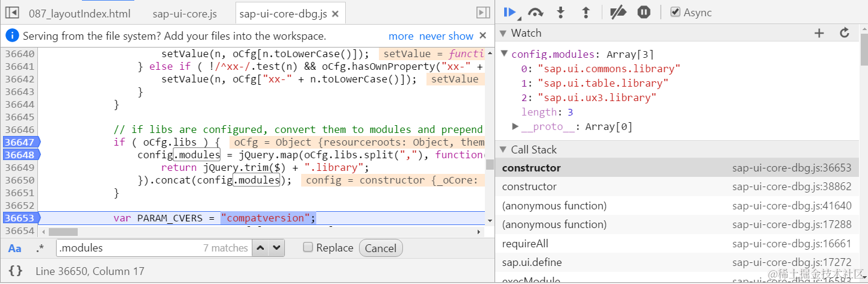
Task: Cancel the search bar
Action: (x=381, y=248)
